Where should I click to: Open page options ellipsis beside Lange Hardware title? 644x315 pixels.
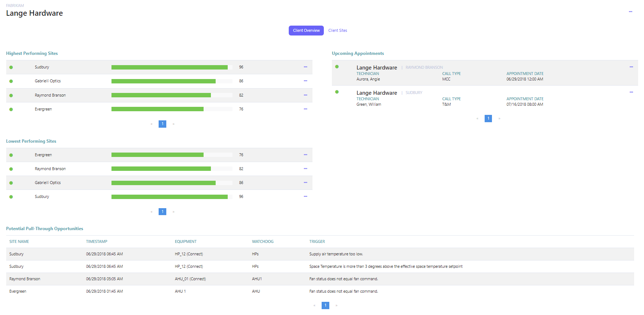(x=630, y=12)
